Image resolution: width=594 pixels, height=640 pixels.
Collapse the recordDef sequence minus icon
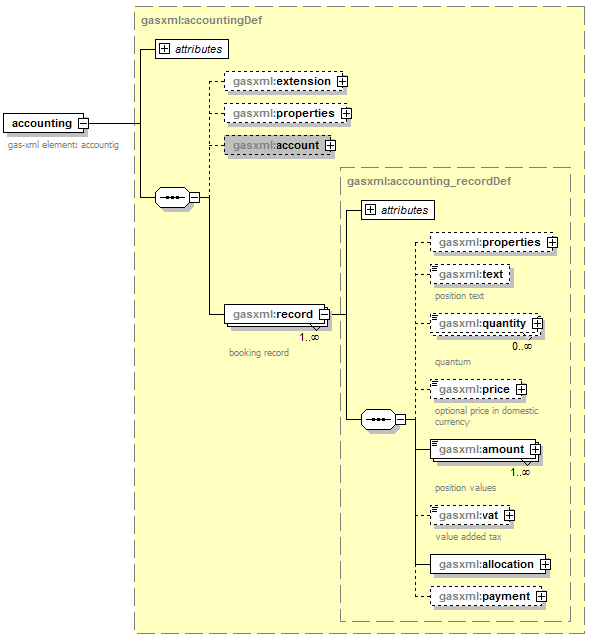pos(400,419)
